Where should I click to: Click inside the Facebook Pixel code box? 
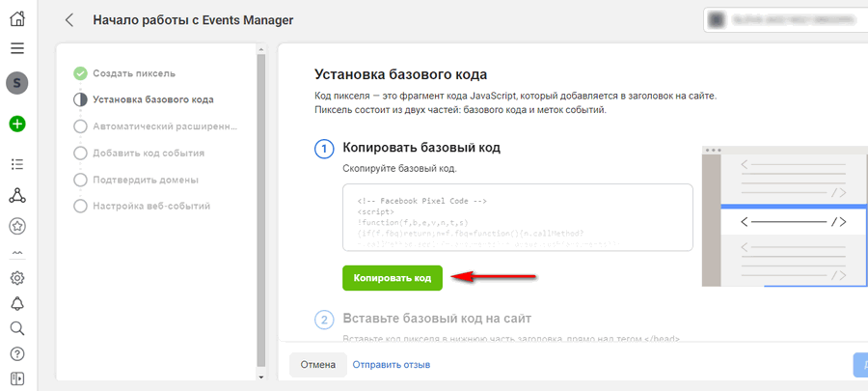coord(518,217)
